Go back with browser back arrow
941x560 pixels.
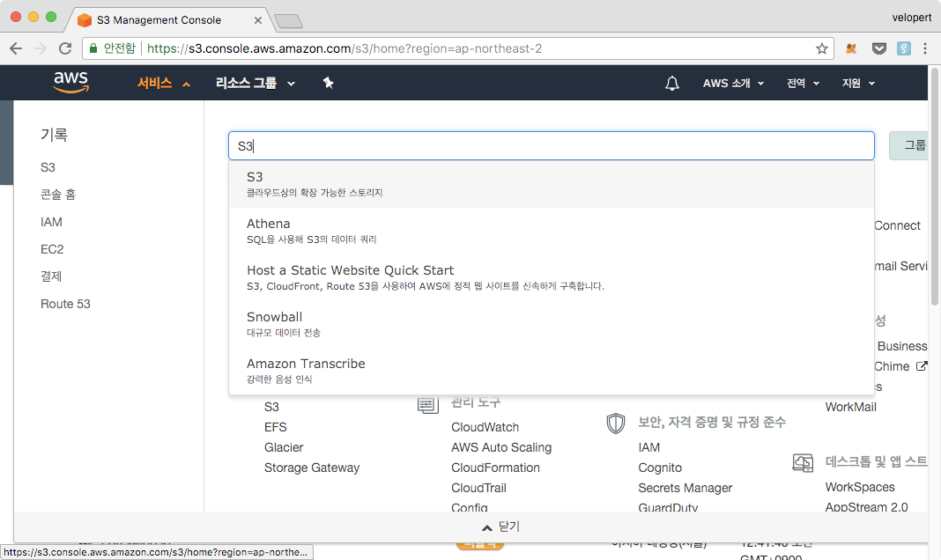pos(16,48)
